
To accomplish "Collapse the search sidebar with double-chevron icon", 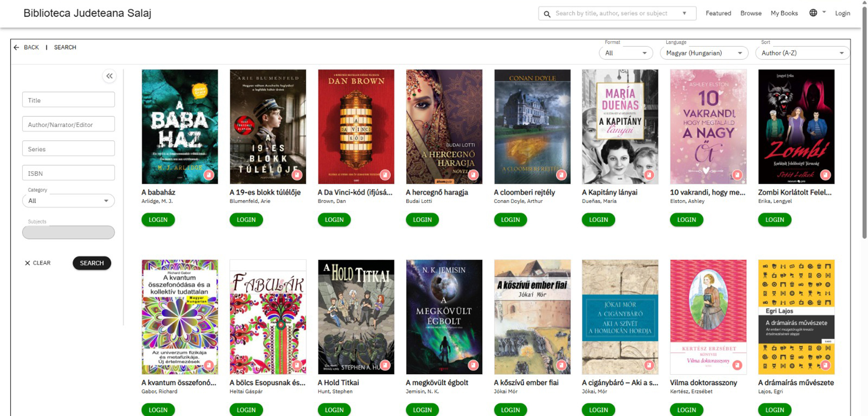I will click(109, 76).
